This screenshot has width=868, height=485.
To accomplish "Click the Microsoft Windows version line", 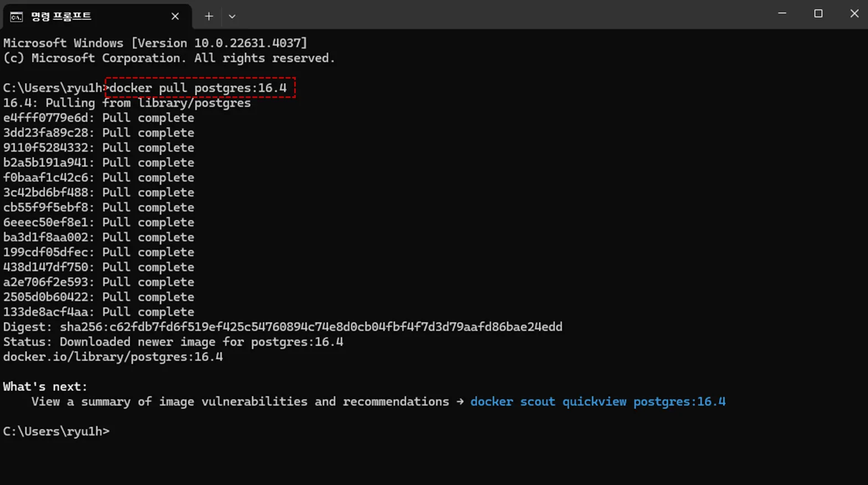I will tap(155, 43).
